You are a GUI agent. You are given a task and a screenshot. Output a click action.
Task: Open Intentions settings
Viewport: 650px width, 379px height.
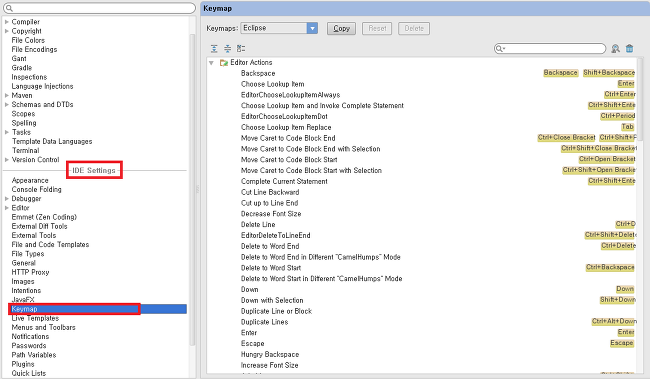click(26, 291)
